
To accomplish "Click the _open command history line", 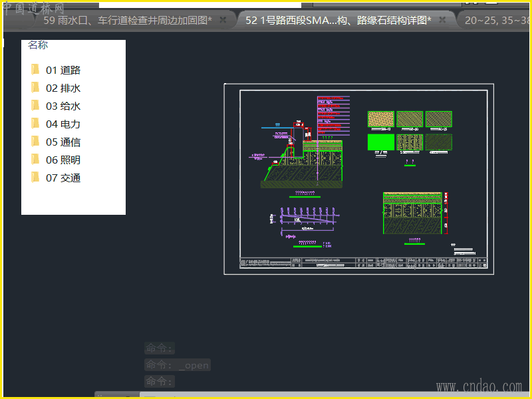I will (178, 365).
